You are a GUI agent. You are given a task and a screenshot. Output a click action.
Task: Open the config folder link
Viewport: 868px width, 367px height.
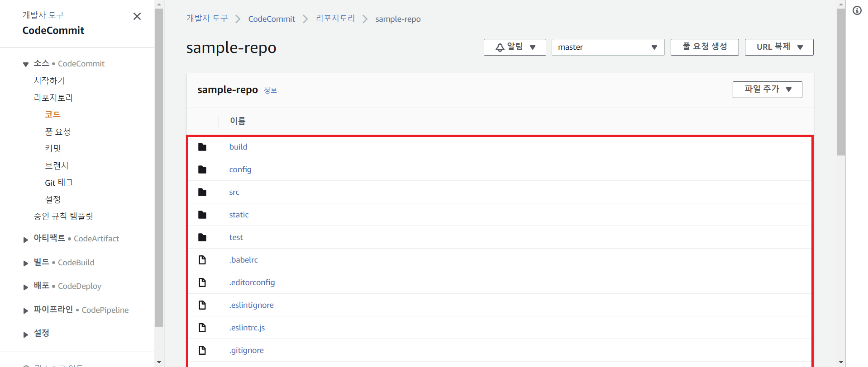click(240, 169)
